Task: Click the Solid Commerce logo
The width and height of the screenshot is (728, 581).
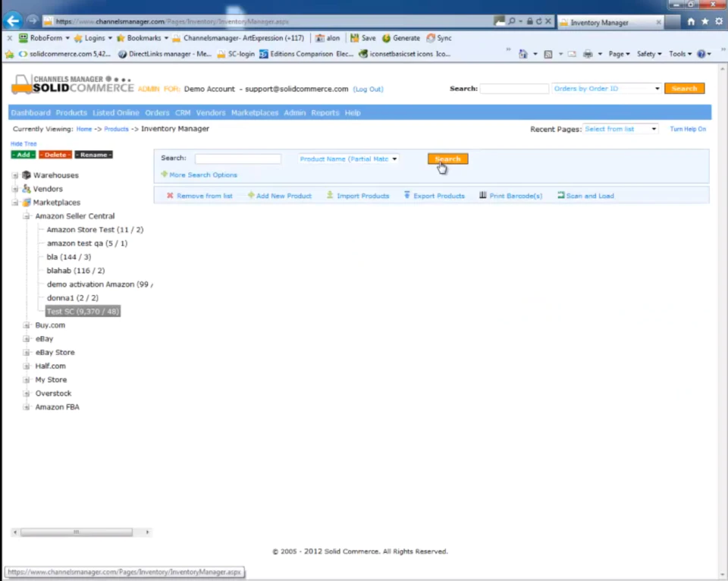Action: [73, 84]
